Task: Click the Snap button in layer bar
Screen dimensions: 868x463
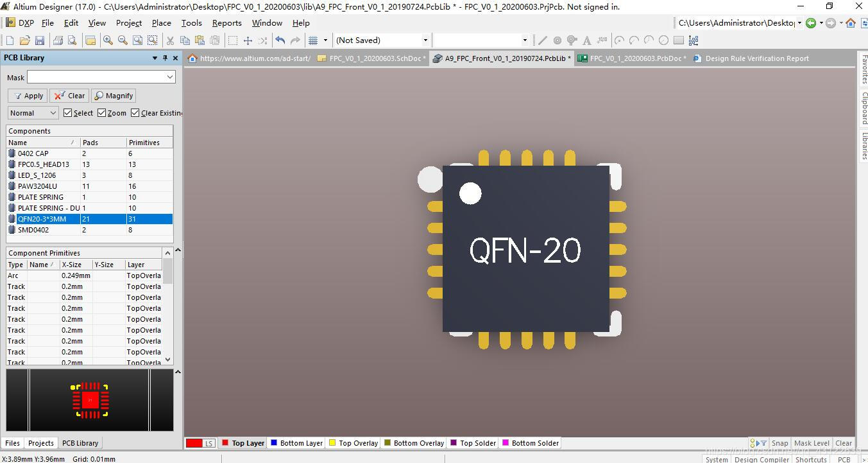Action: click(779, 443)
